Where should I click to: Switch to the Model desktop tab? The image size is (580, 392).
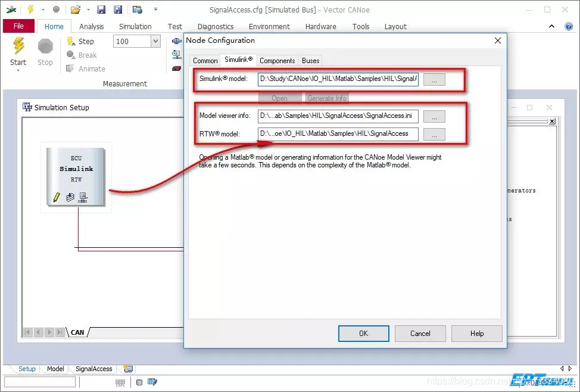55,369
